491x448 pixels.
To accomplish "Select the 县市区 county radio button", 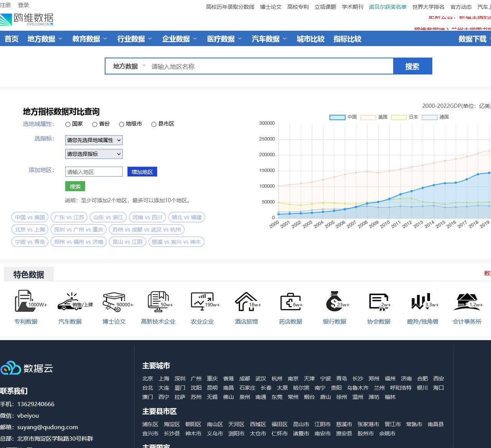I will coord(154,124).
